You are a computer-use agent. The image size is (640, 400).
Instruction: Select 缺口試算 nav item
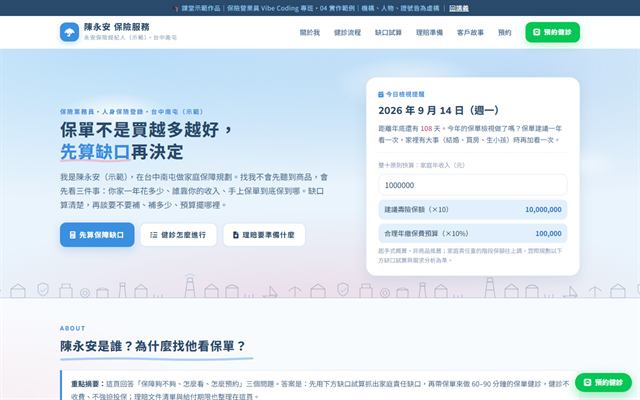tap(388, 33)
